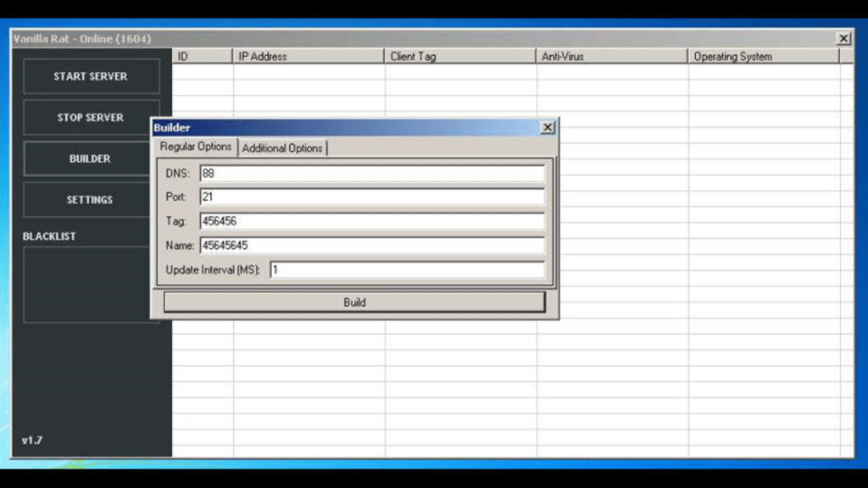Focus the Tag input field

(x=372, y=221)
